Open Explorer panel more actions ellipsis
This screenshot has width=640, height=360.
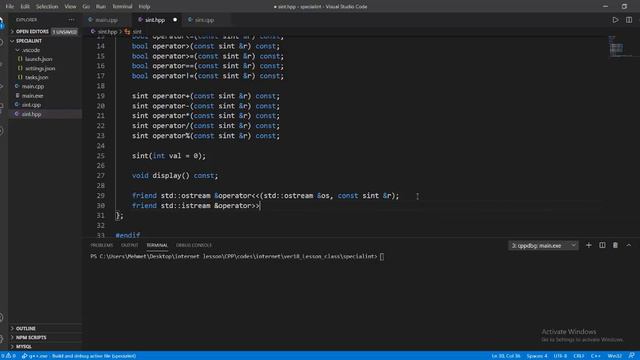point(71,20)
